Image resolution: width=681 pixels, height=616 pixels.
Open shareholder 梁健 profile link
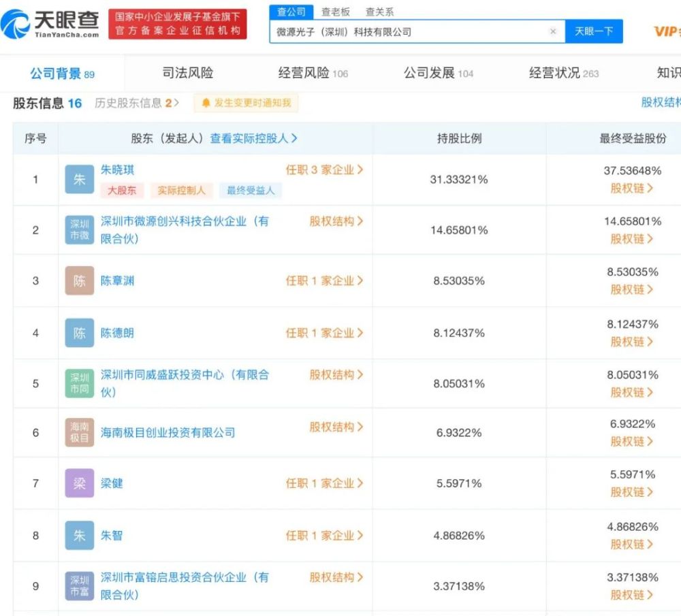pos(112,483)
